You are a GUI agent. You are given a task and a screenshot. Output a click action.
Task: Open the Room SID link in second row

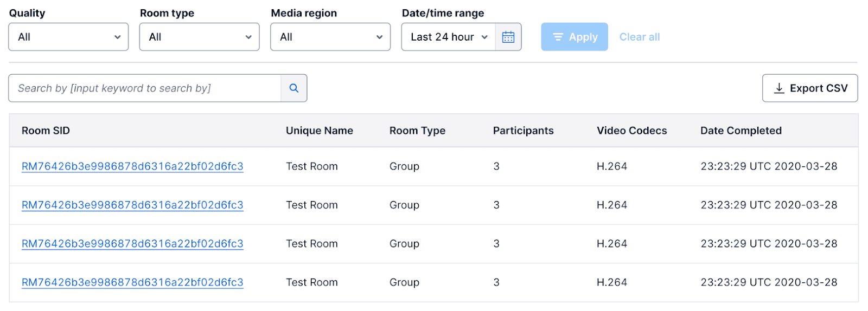132,205
